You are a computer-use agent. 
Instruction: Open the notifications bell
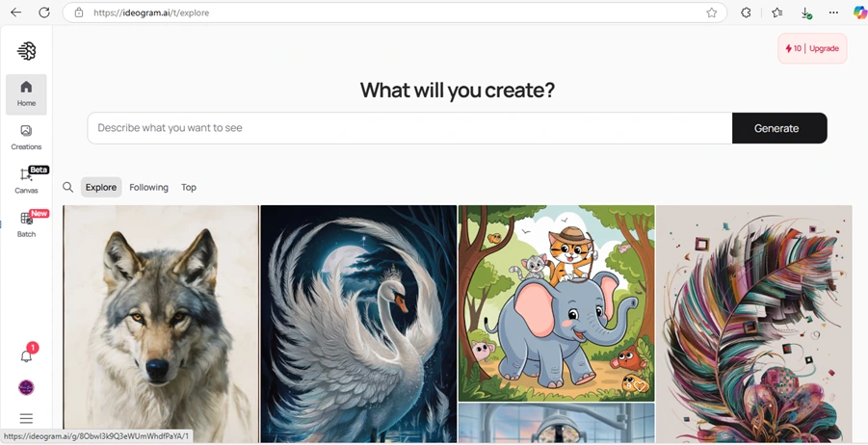point(26,355)
